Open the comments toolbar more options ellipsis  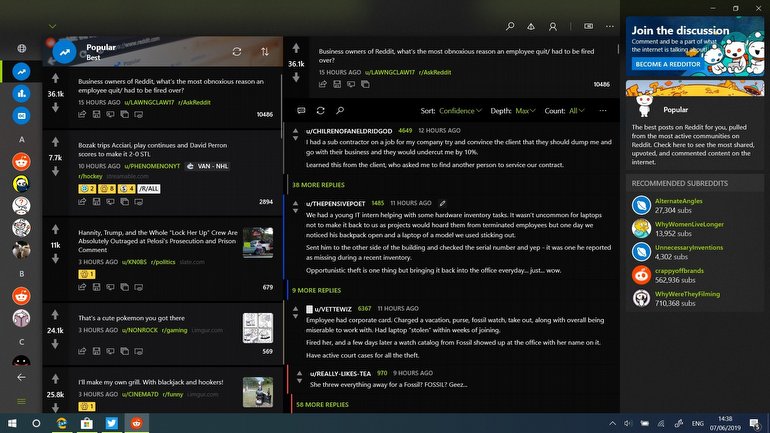[603, 111]
